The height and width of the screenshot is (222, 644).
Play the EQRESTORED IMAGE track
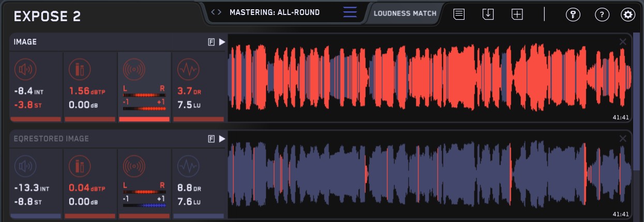click(222, 139)
